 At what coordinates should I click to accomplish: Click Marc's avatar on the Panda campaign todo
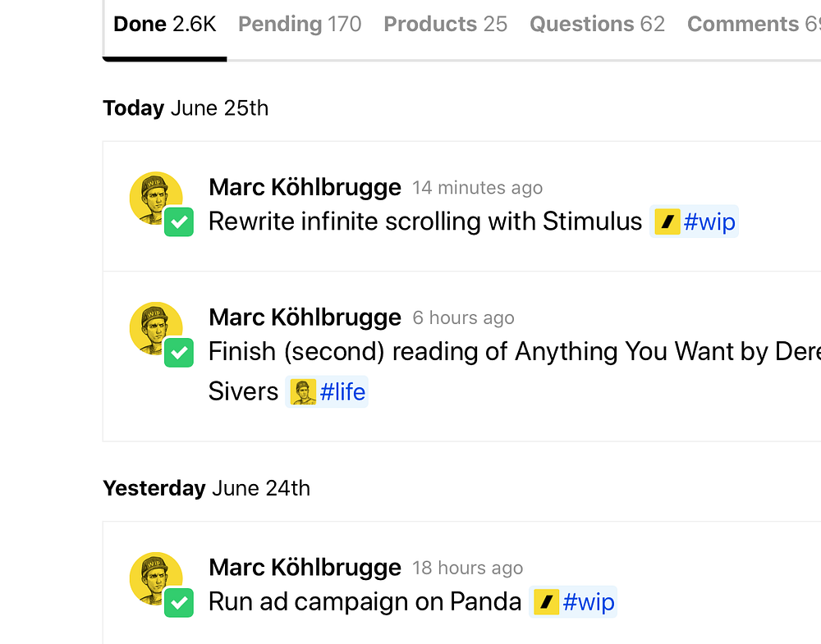[155, 578]
